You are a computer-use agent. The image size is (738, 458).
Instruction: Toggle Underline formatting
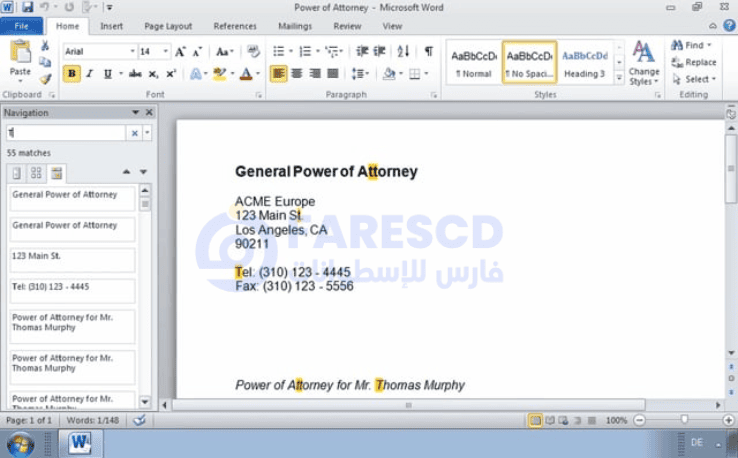pos(107,74)
